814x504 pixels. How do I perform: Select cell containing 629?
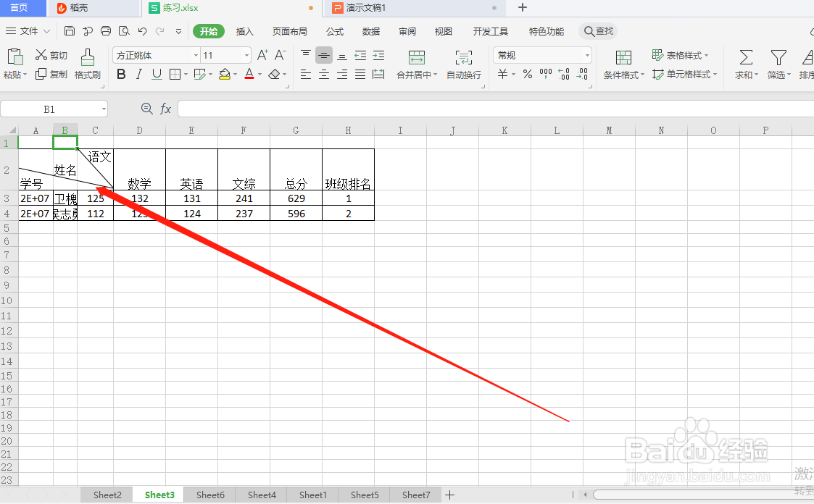[296, 198]
